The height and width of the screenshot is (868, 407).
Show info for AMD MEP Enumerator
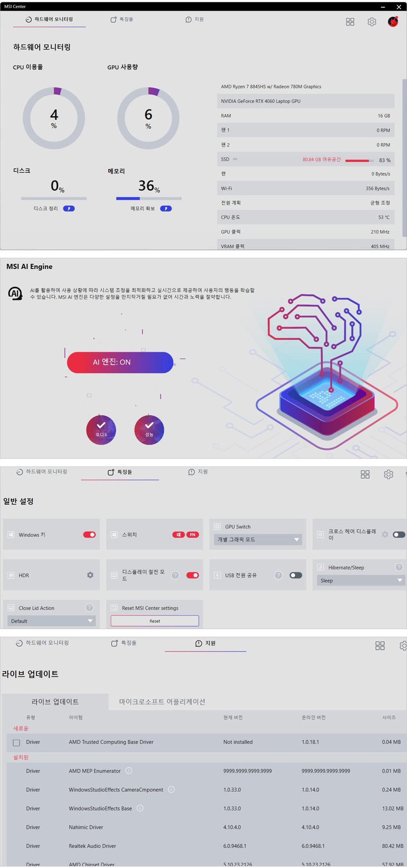coord(129,771)
